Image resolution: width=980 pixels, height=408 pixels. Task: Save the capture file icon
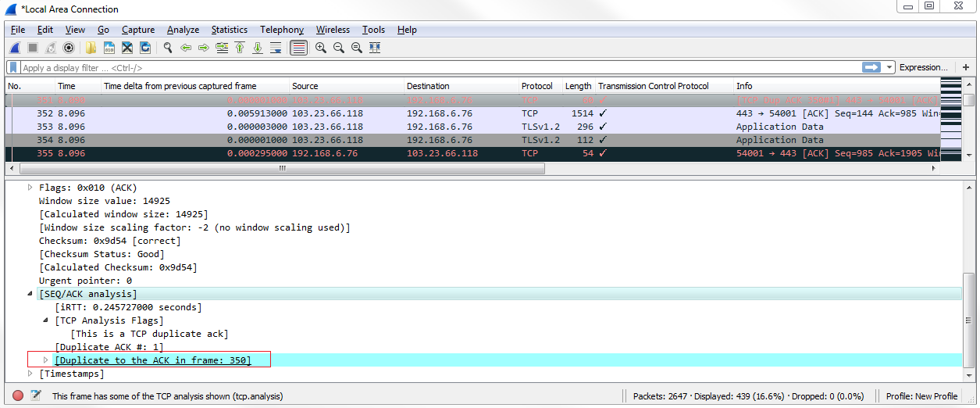[x=109, y=48]
